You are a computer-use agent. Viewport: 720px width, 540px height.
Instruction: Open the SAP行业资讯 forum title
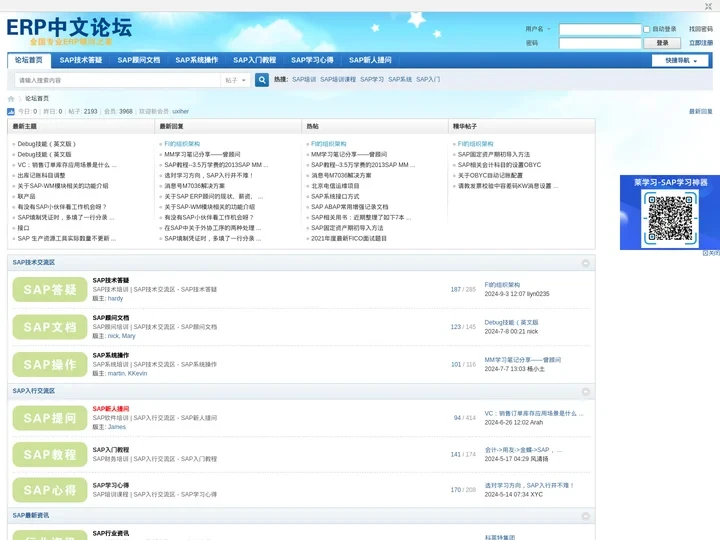111,534
